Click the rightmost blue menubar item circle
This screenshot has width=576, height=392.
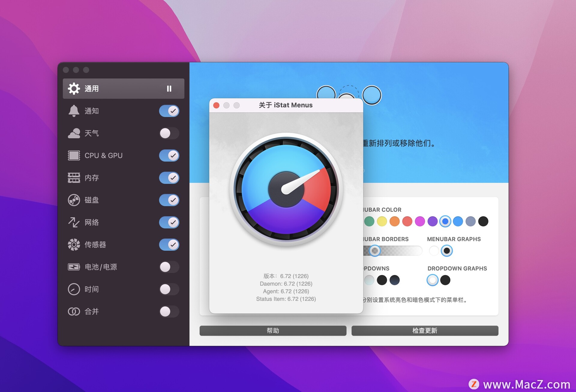tap(372, 95)
